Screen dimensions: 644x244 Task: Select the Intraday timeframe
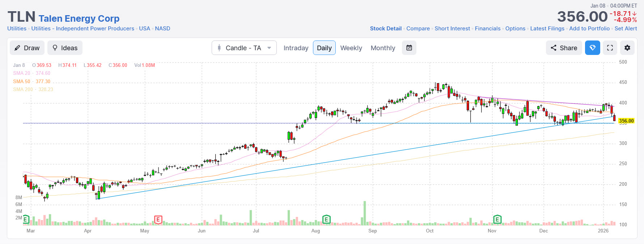tap(296, 48)
